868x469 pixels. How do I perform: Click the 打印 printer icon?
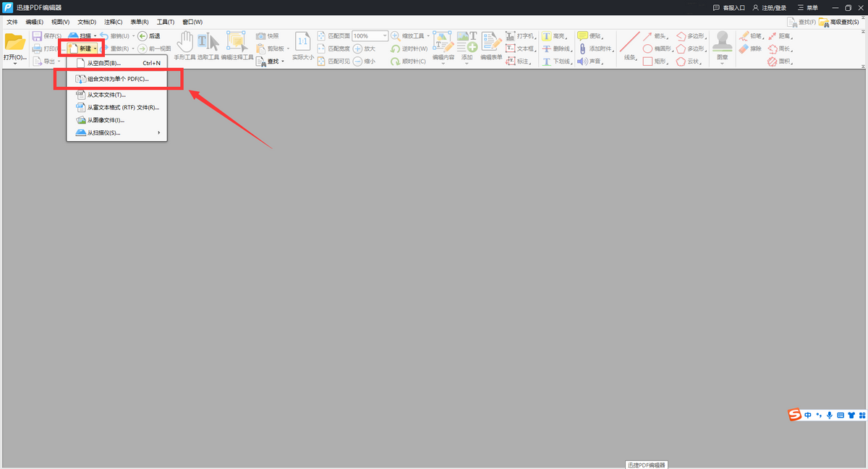(x=36, y=48)
